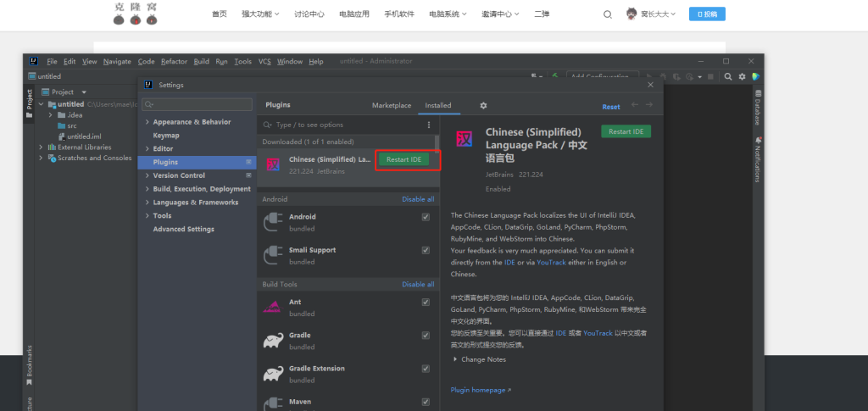Click the Gradle Extension plugin icon
The width and height of the screenshot is (868, 411).
[274, 374]
